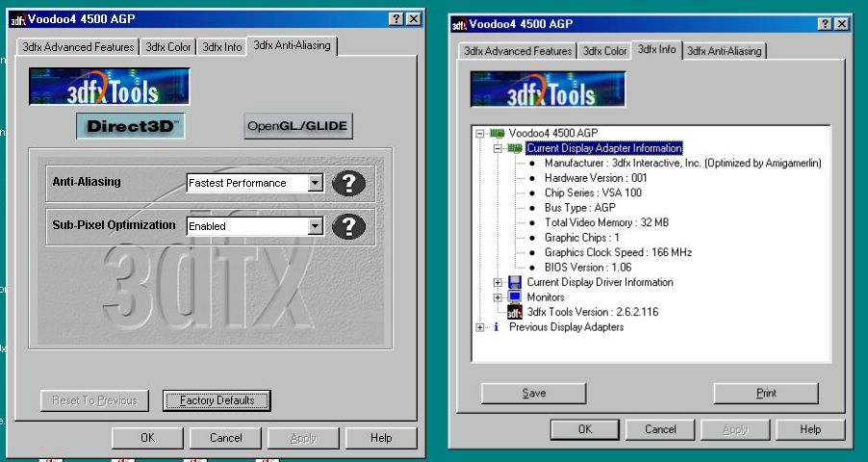This screenshot has width=868, height=462.
Task: Expand the Monitors tree node
Action: [x=498, y=297]
